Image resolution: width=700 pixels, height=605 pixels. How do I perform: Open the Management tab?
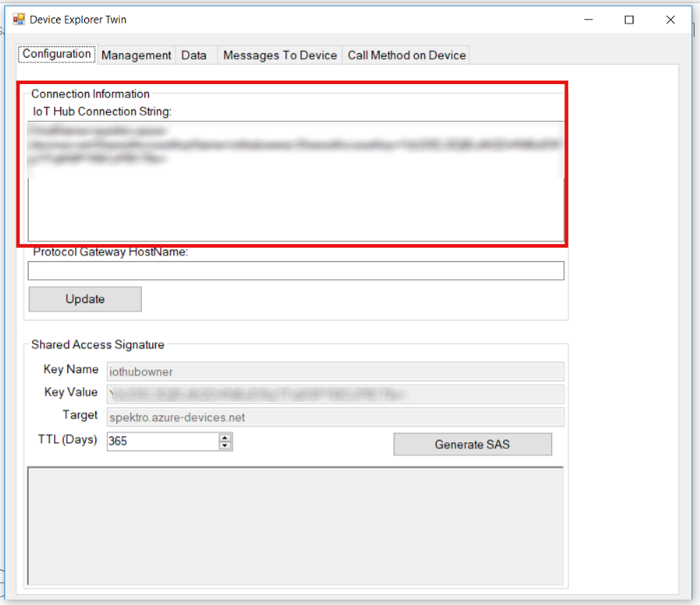coord(136,55)
